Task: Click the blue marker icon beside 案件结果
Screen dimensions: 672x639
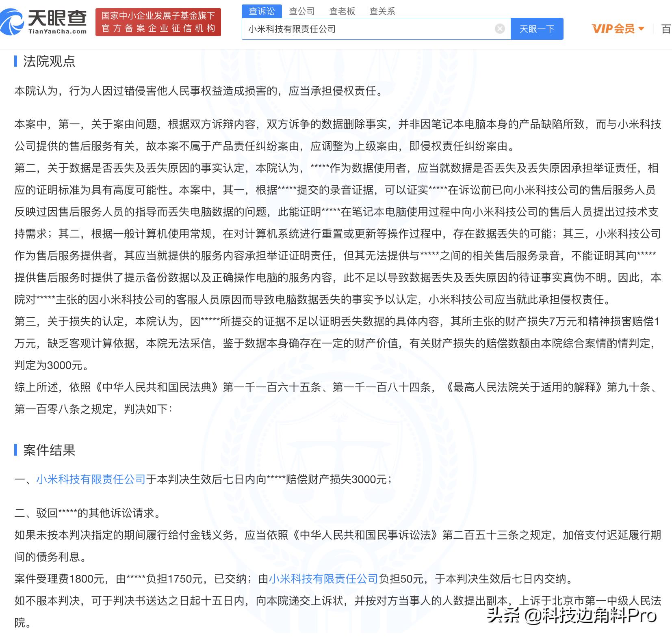Action: pyautogui.click(x=16, y=450)
